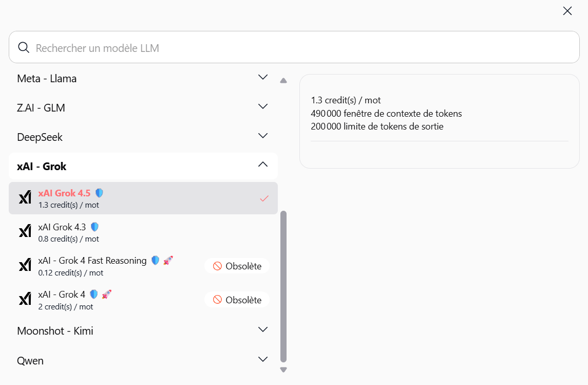Click the red checkmark on Grok 4.5
The height and width of the screenshot is (385, 588).
click(x=264, y=198)
